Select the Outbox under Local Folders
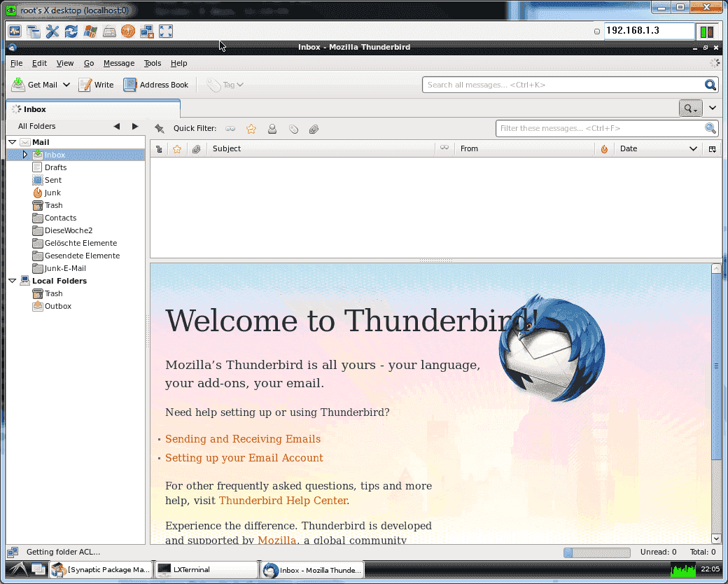The width and height of the screenshot is (728, 584). pos(57,306)
